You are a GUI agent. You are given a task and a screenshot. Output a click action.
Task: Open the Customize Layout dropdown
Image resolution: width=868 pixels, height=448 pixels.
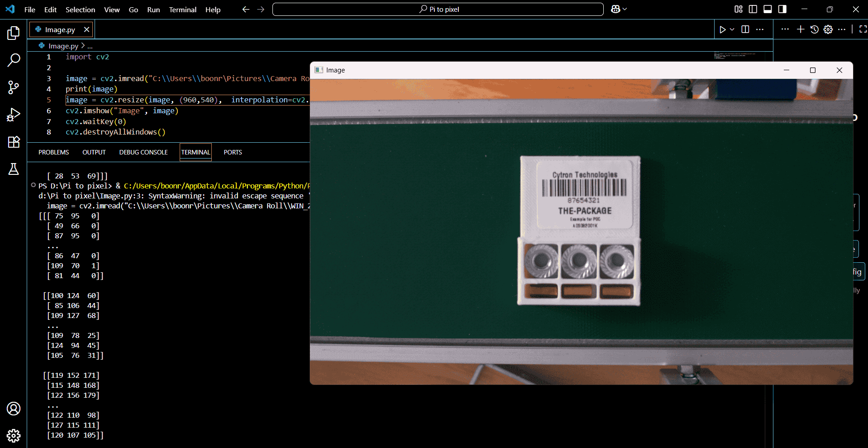[738, 9]
